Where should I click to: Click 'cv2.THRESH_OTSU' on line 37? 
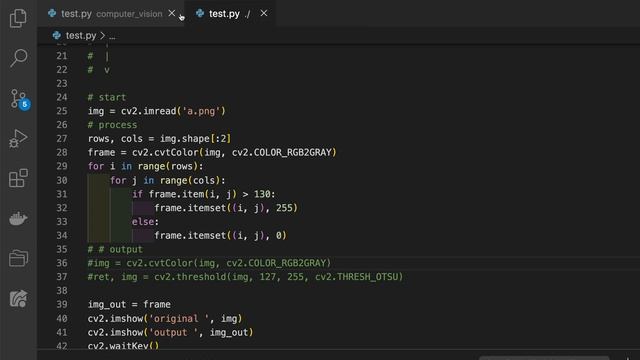pos(356,277)
